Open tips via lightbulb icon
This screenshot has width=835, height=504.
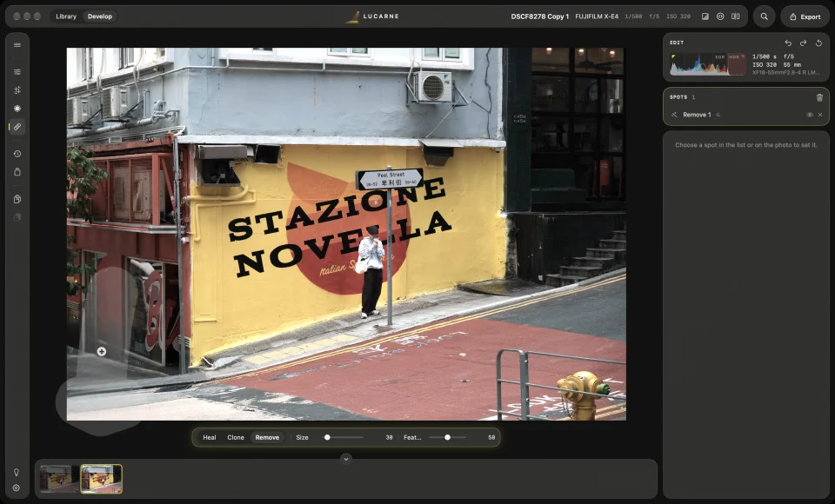coord(17,472)
